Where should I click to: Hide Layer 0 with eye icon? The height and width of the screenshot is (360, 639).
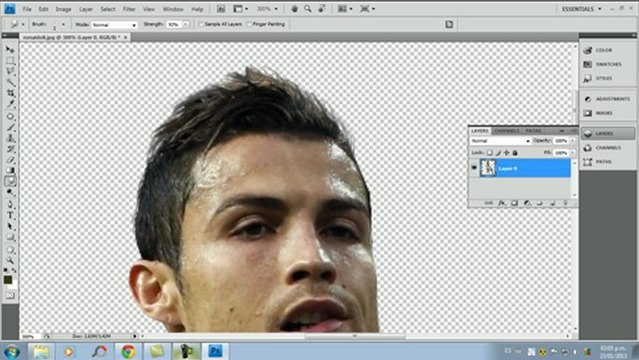[x=474, y=168]
